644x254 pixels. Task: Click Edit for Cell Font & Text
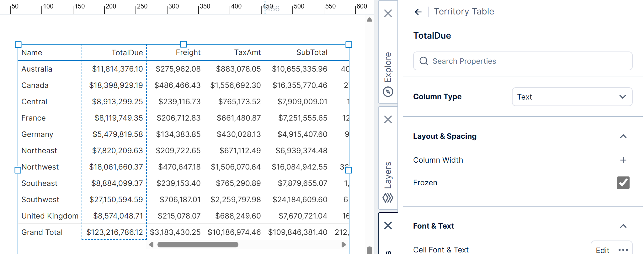tap(602, 250)
